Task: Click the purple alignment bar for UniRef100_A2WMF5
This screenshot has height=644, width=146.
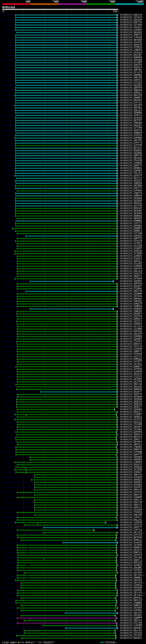Action: click(67, 618)
